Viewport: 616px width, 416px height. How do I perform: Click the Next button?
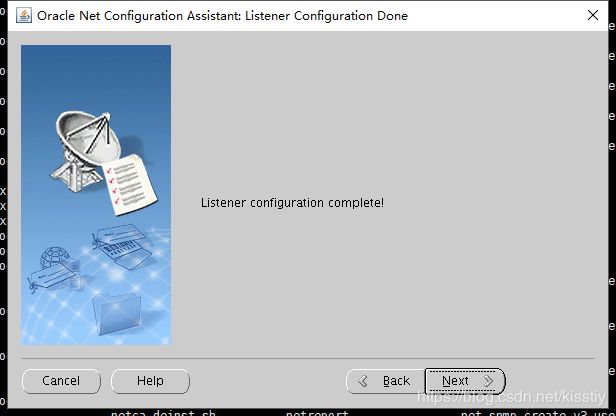(x=465, y=381)
